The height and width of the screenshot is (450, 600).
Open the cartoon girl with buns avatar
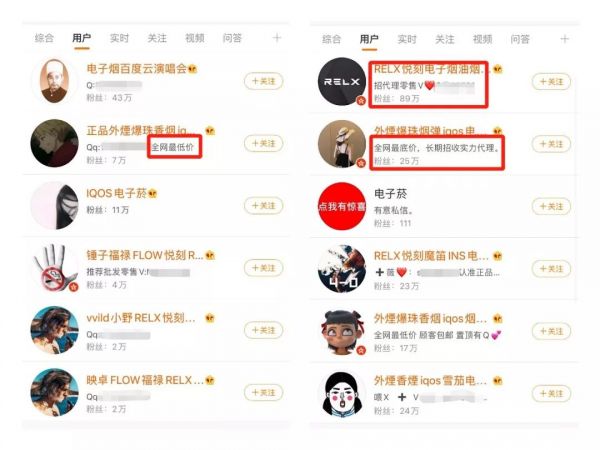(x=342, y=331)
